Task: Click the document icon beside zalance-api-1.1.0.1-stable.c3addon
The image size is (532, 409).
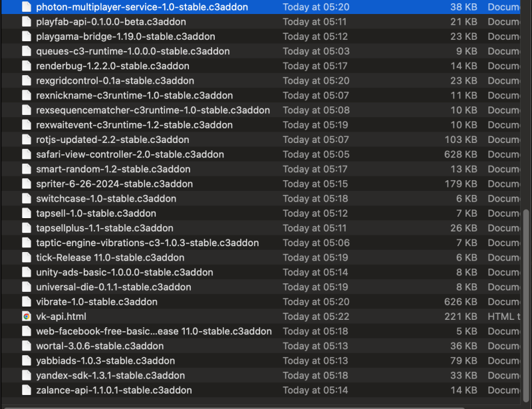Action: point(27,390)
